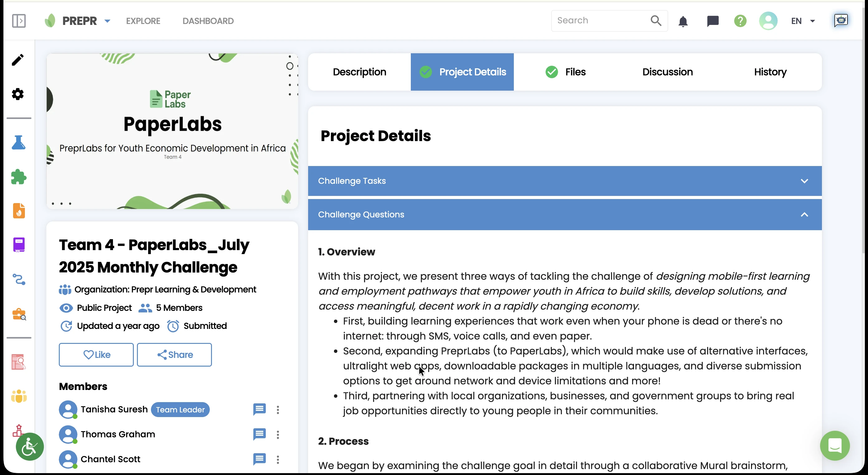Select the Project Details tab
The width and height of the screenshot is (868, 475).
pos(462,72)
